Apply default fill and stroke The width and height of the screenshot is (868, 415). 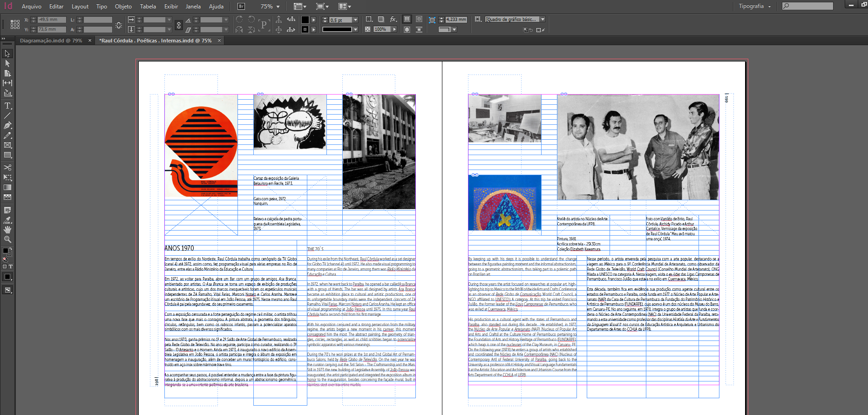tap(5, 259)
